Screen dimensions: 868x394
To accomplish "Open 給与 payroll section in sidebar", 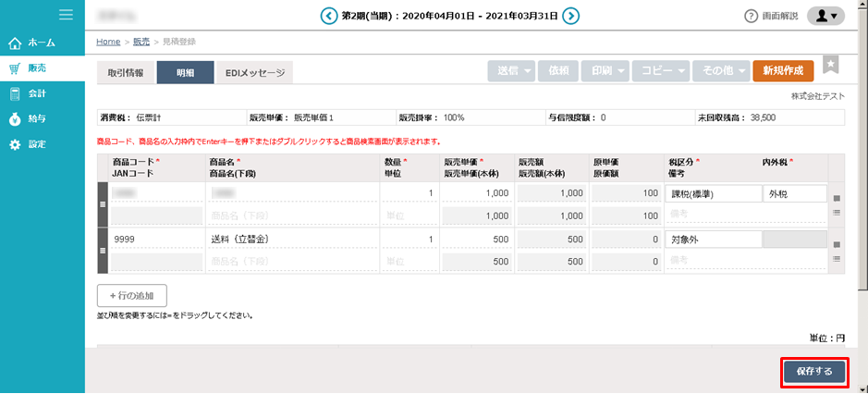I will [x=37, y=118].
